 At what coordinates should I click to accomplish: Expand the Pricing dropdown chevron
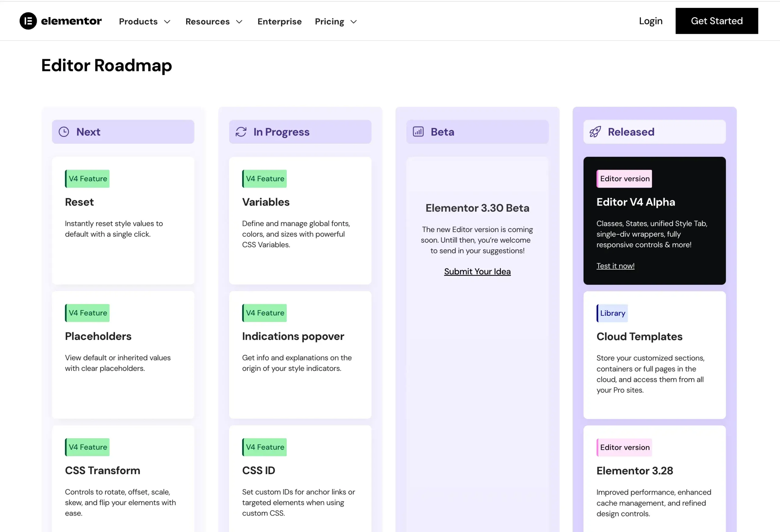coord(353,22)
